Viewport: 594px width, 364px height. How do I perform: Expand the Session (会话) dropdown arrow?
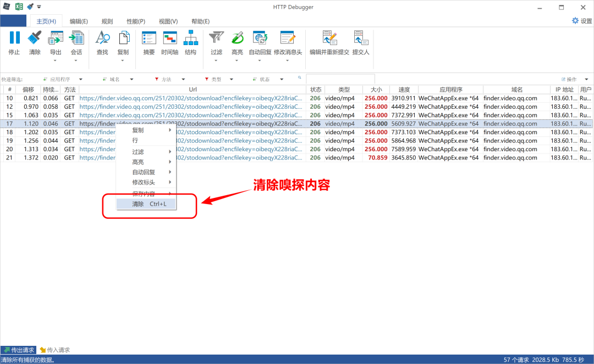click(x=76, y=60)
